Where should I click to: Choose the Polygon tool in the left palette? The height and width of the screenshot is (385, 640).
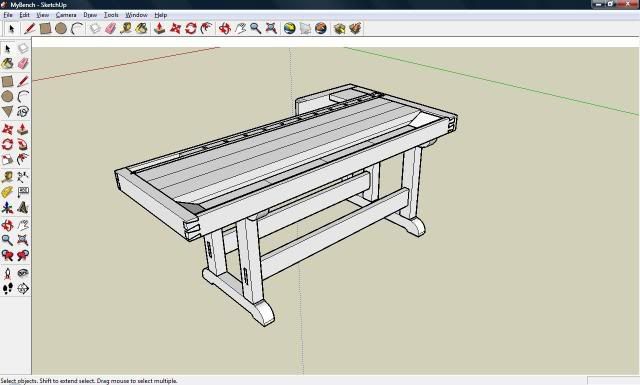pos(7,111)
